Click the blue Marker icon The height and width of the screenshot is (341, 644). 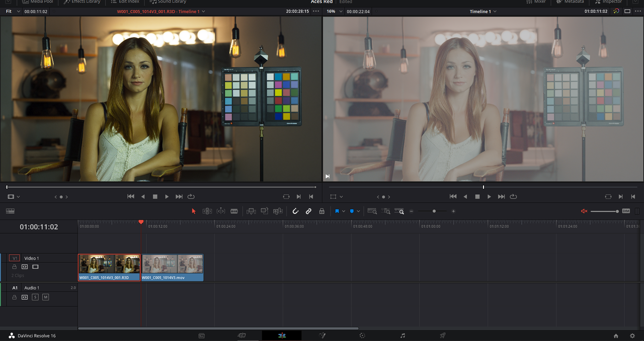pos(352,211)
